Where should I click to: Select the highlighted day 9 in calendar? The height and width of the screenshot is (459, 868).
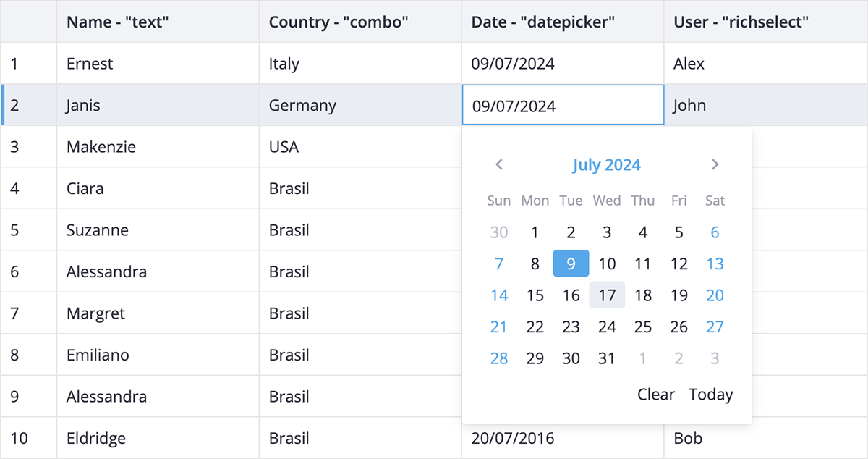coord(571,264)
